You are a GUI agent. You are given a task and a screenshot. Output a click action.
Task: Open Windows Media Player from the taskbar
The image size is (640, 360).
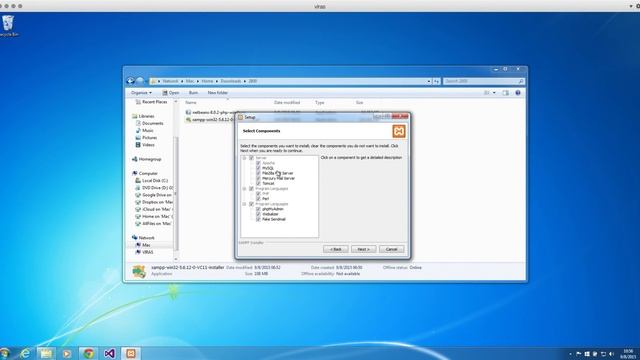click(67, 353)
